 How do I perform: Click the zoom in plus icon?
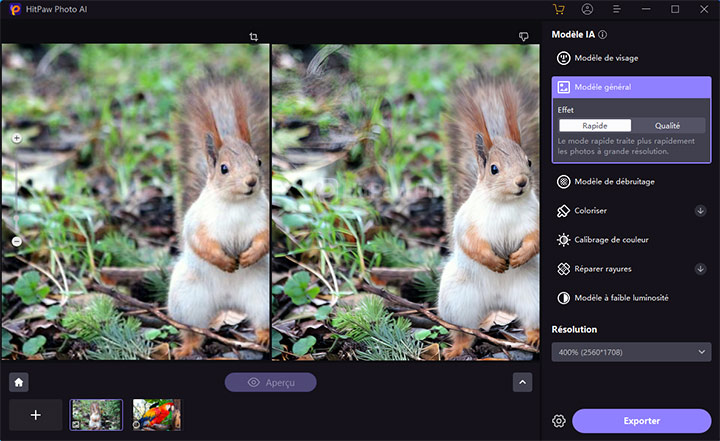(17, 138)
